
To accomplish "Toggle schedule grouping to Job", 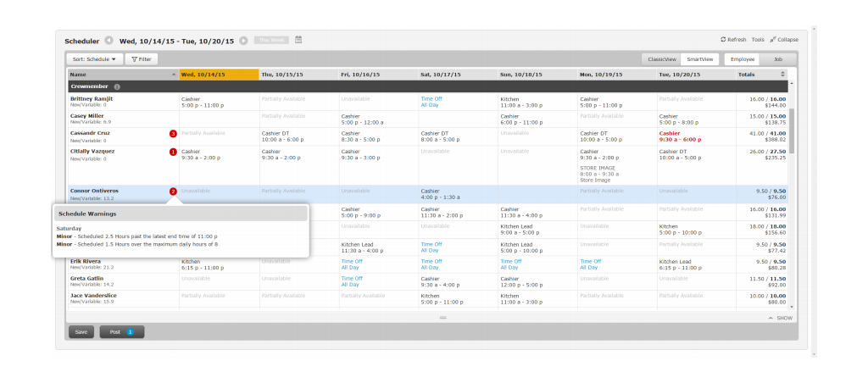I will pyautogui.click(x=778, y=59).
